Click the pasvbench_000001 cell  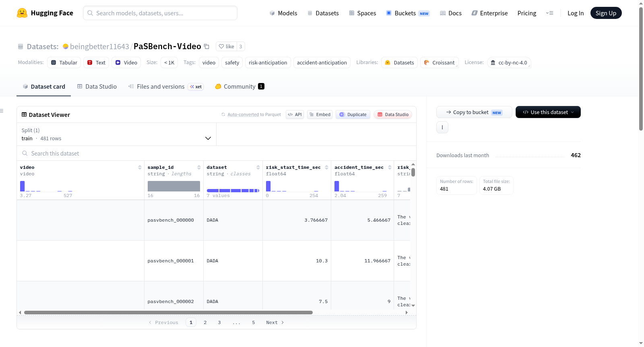click(x=174, y=261)
